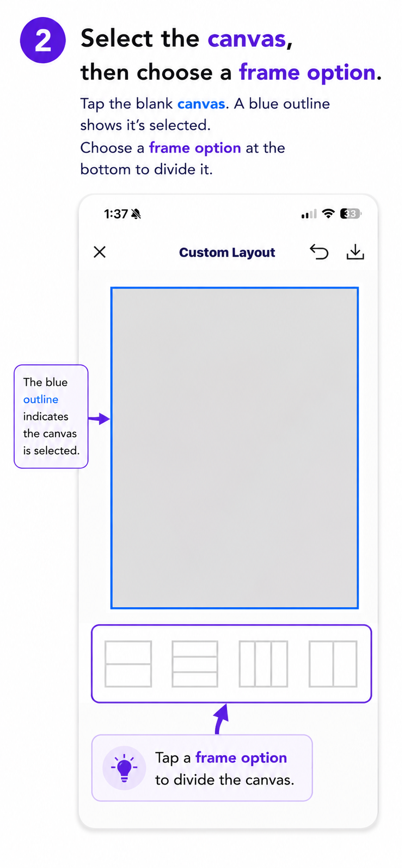Close the Custom Layout editor with X
402x868 pixels.
[99, 252]
